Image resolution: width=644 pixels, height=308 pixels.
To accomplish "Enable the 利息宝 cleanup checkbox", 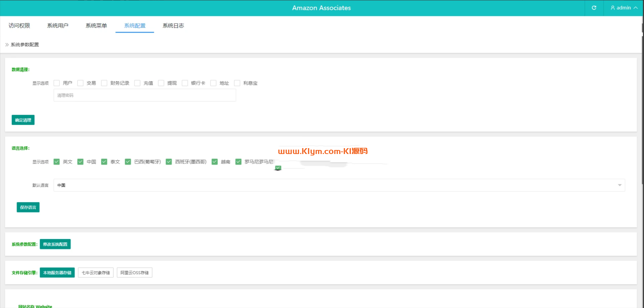I will 237,83.
